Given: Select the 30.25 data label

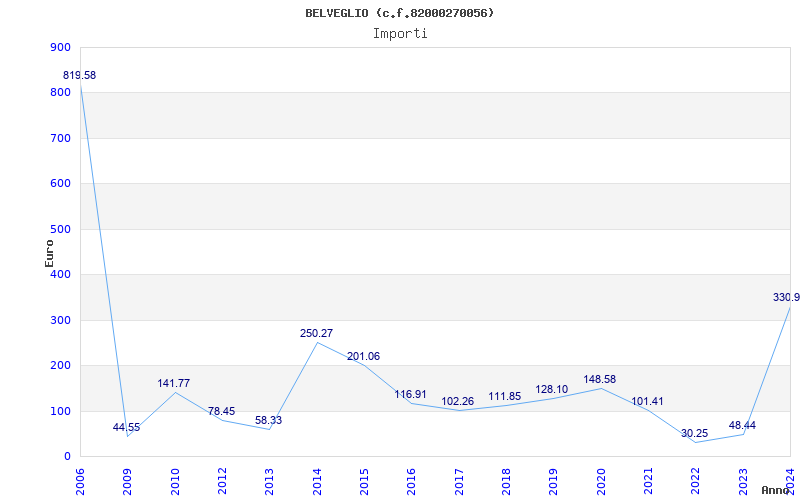Looking at the screenshot, I should (694, 434).
